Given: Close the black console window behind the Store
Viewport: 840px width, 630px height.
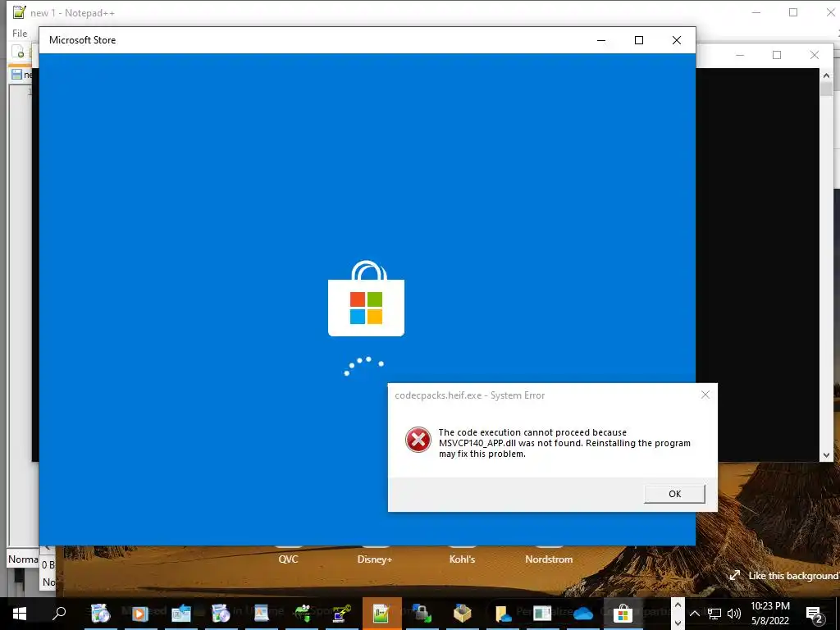Looking at the screenshot, I should pos(815,55).
